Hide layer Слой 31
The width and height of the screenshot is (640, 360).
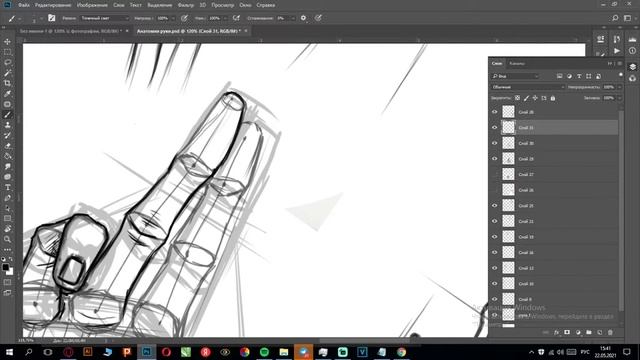click(495, 128)
